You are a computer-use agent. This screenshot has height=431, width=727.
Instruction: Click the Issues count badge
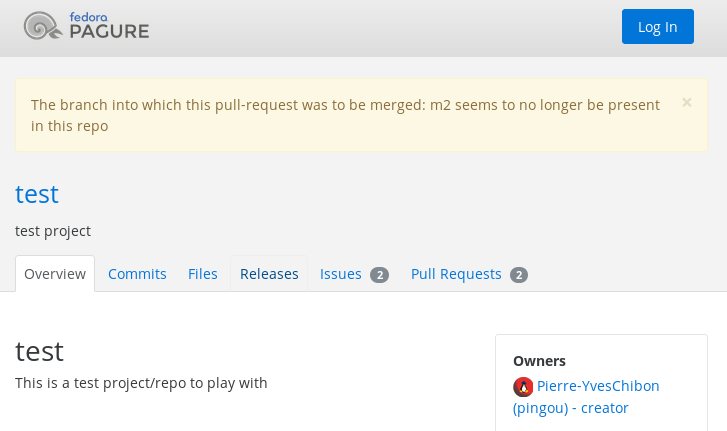(379, 275)
